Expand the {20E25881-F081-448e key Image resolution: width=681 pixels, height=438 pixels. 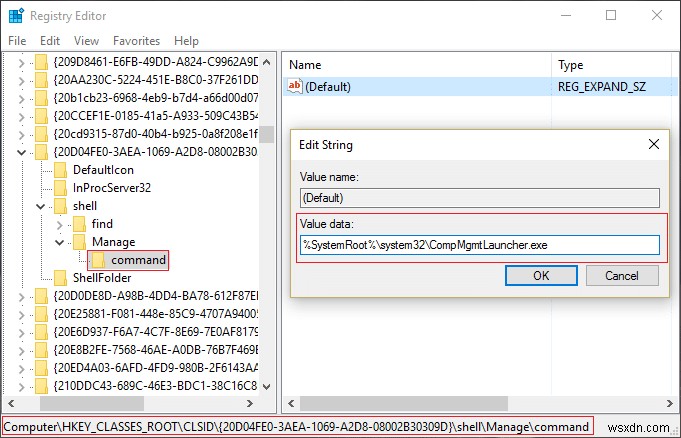pyautogui.click(x=21, y=315)
